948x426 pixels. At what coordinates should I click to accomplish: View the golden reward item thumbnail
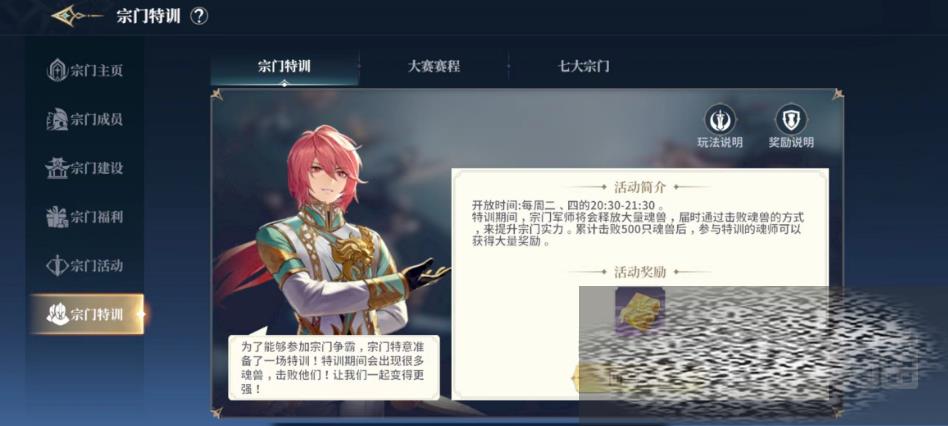(640, 311)
